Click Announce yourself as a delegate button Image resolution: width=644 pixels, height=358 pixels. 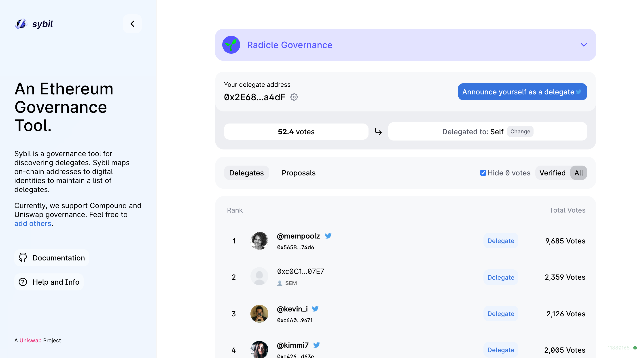(522, 92)
